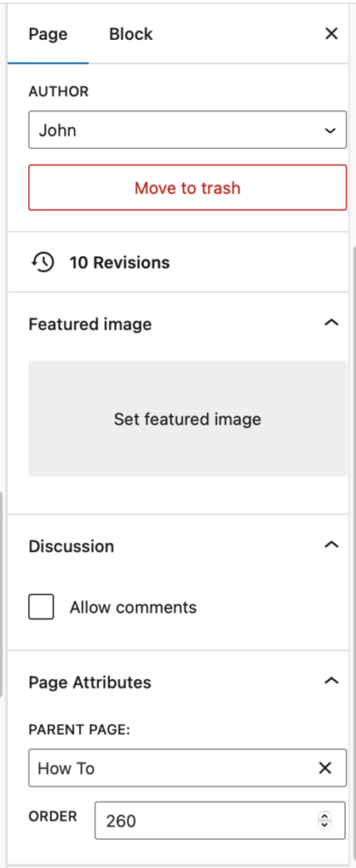Open the John author dropdown

pyautogui.click(x=187, y=131)
